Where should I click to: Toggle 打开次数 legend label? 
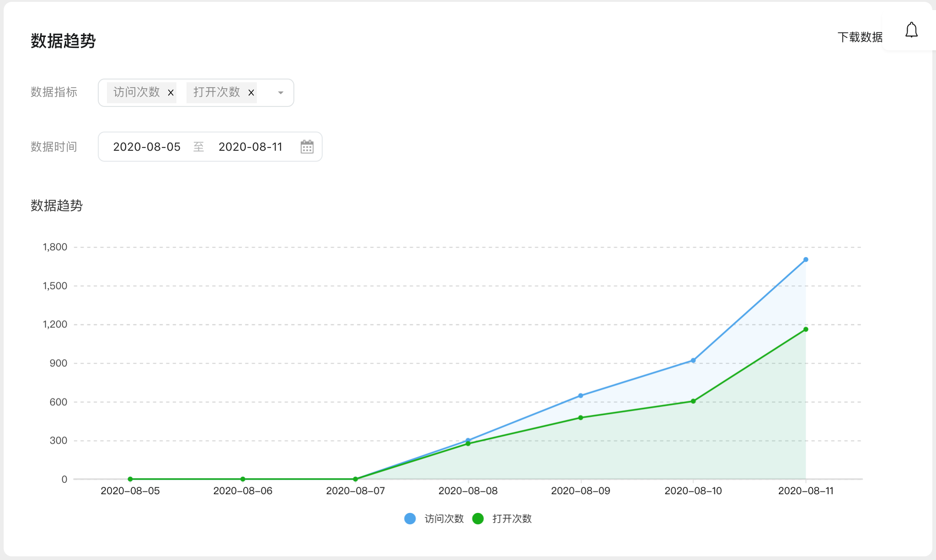click(x=512, y=518)
